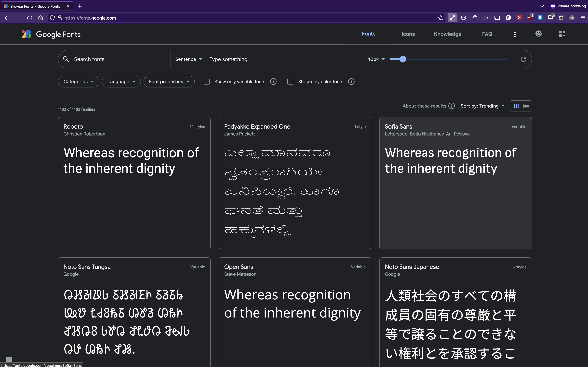588x367 pixels.
Task: Open the three-dot more options menu
Action: pyautogui.click(x=515, y=34)
